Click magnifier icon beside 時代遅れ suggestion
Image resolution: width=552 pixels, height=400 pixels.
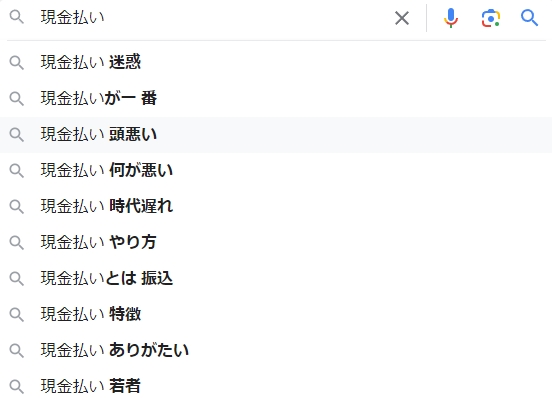tap(17, 207)
